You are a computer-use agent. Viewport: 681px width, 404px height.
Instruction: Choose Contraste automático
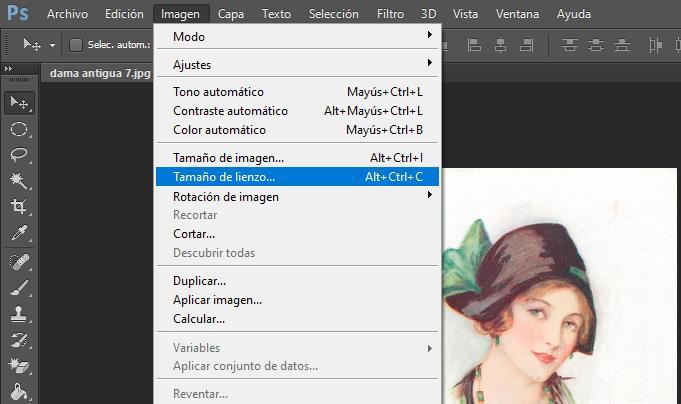(298, 111)
